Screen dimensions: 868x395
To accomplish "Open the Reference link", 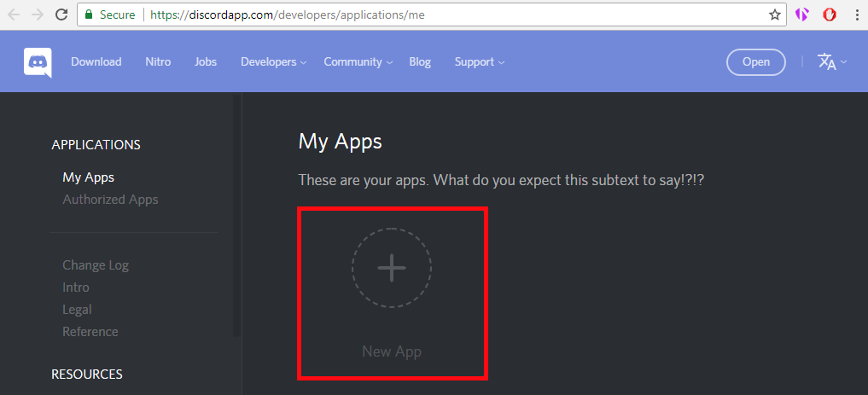I will click(90, 332).
